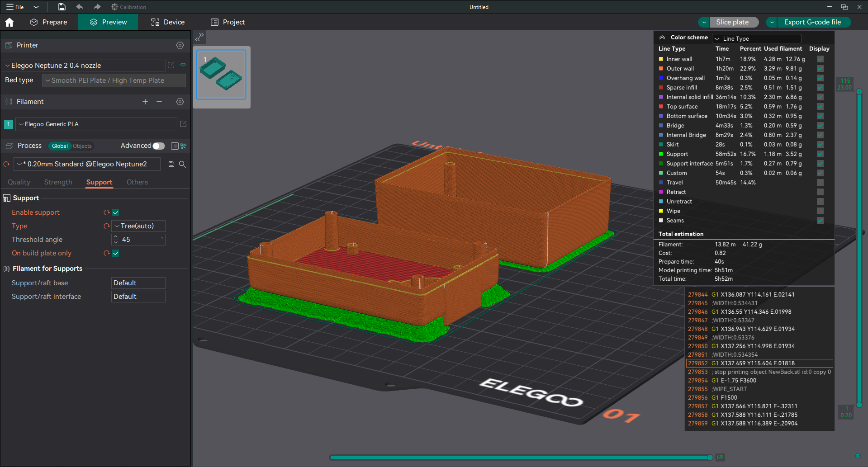Image resolution: width=868 pixels, height=467 pixels.
Task: Click the save project icon
Action: coord(62,7)
